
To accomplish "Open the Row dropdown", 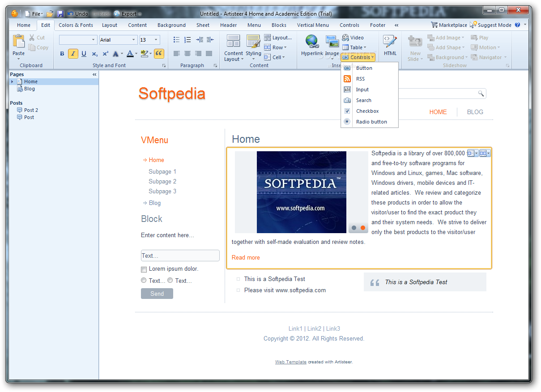I will (x=275, y=47).
